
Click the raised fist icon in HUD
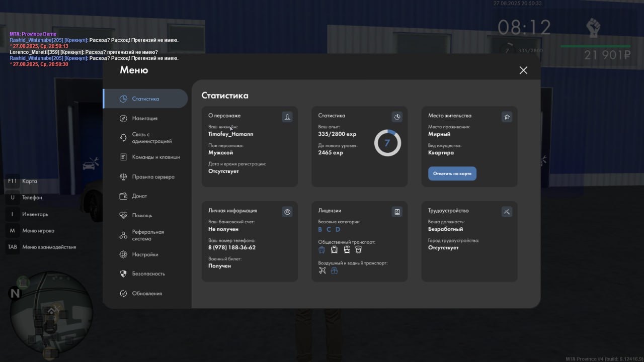[x=594, y=28]
